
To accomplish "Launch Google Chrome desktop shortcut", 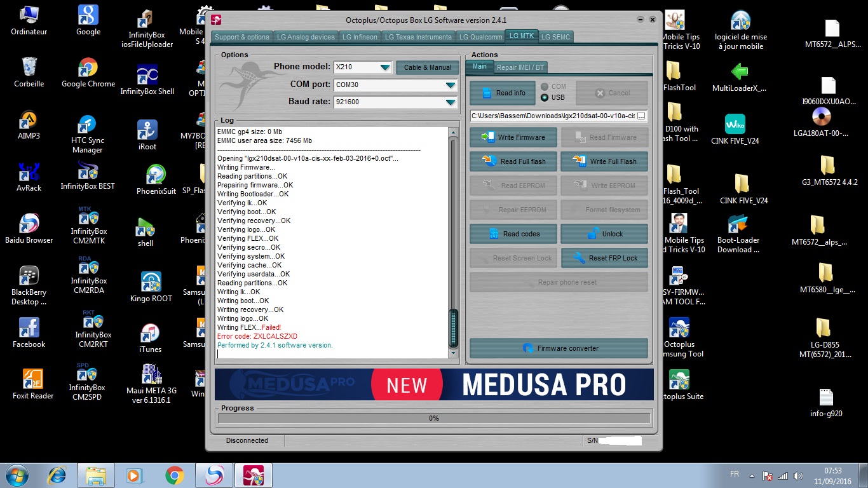I will tap(88, 72).
